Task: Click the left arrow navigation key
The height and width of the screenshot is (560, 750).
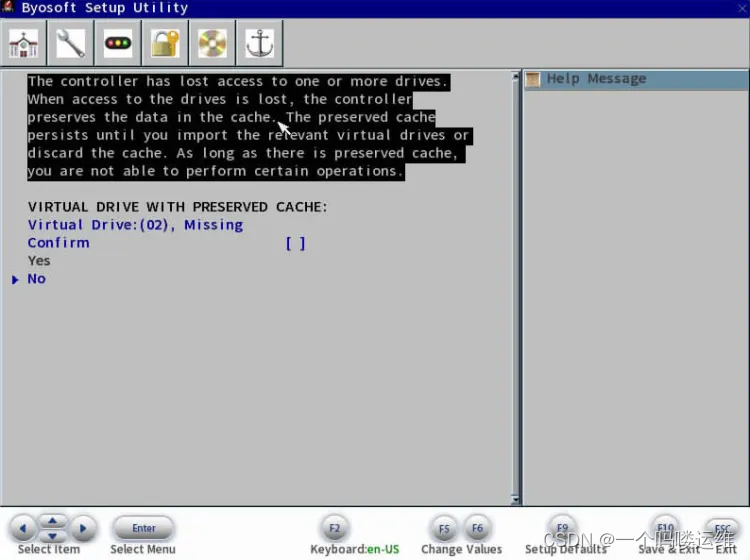Action: [x=22, y=528]
